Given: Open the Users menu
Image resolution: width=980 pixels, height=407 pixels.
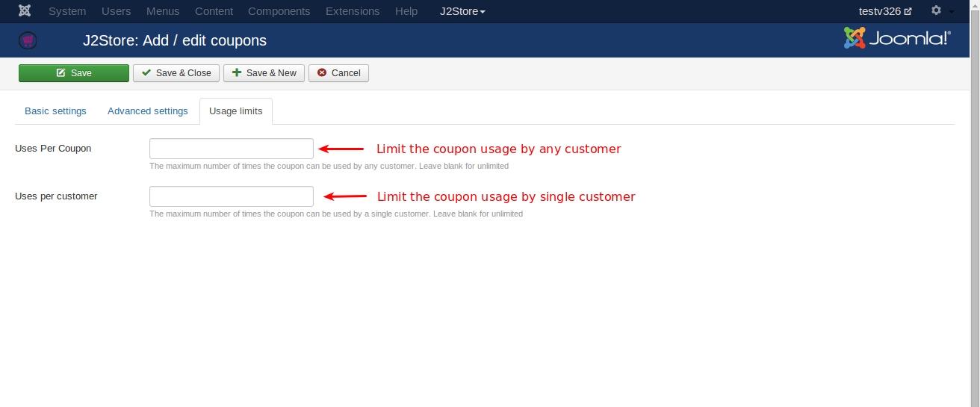Looking at the screenshot, I should coord(116,11).
